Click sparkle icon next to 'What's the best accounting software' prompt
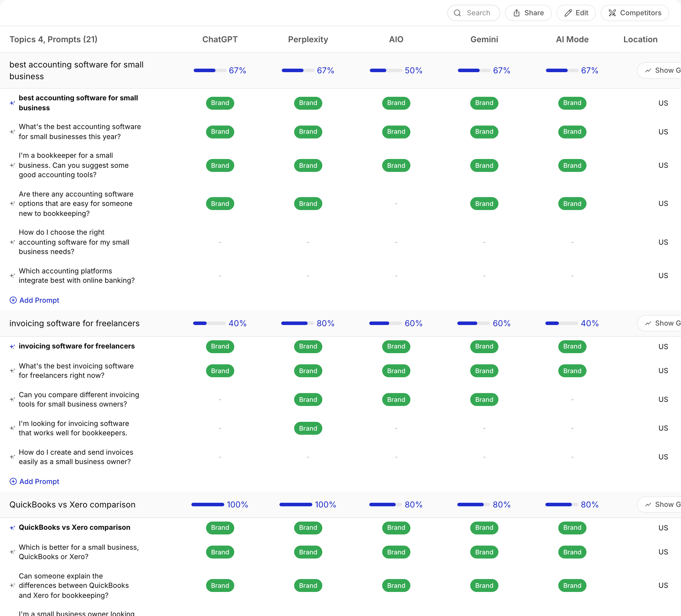Viewport: 681px width, 616px height. tap(13, 132)
